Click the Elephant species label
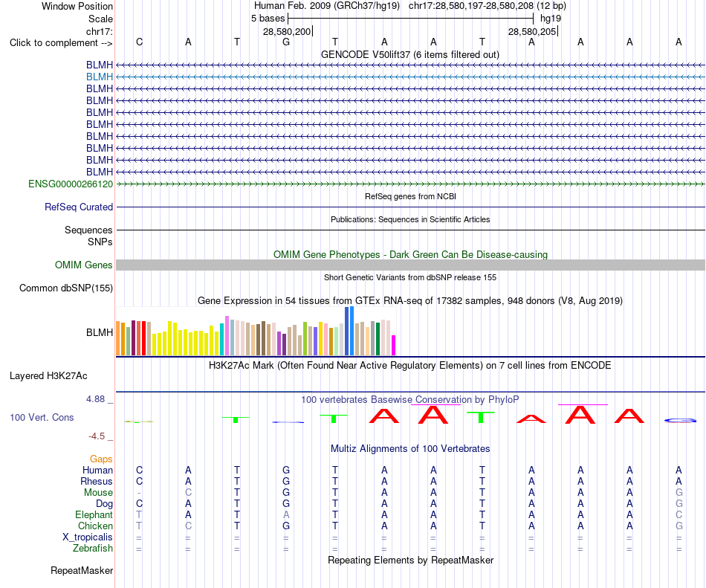This screenshot has height=588, width=706. [x=94, y=514]
